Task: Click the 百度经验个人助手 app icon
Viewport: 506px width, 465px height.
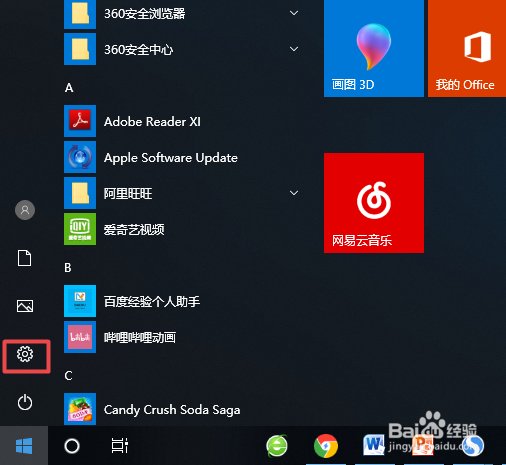Action: tap(80, 301)
